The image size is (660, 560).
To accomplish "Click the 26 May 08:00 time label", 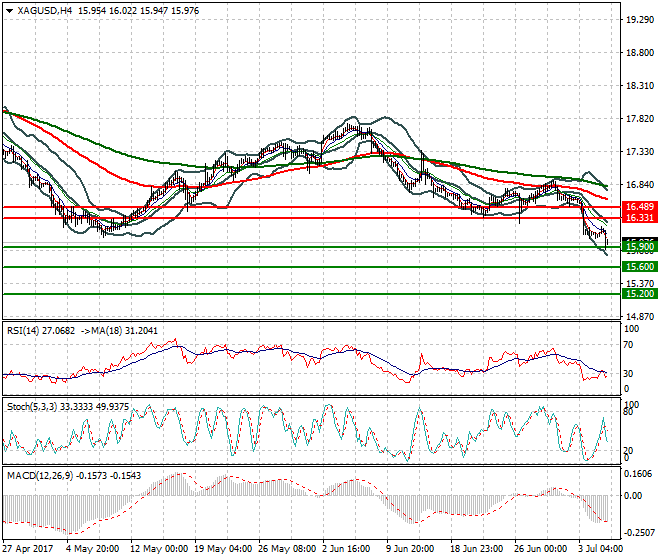I will [x=287, y=549].
